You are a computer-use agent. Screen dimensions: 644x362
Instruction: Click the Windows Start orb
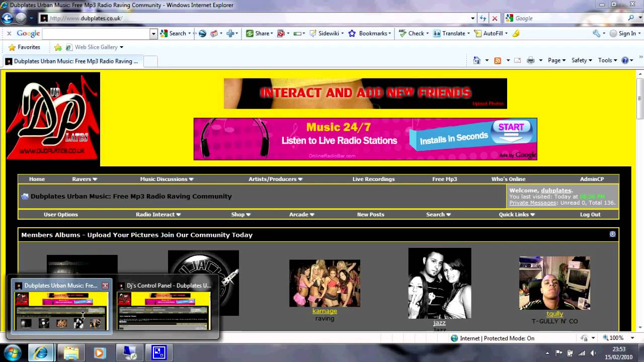click(x=13, y=352)
